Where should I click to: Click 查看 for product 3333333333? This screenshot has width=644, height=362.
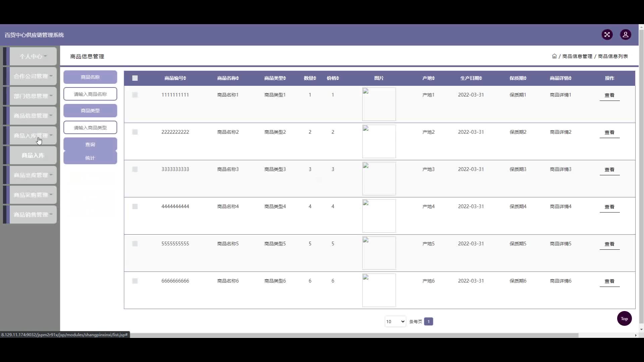[609, 170]
